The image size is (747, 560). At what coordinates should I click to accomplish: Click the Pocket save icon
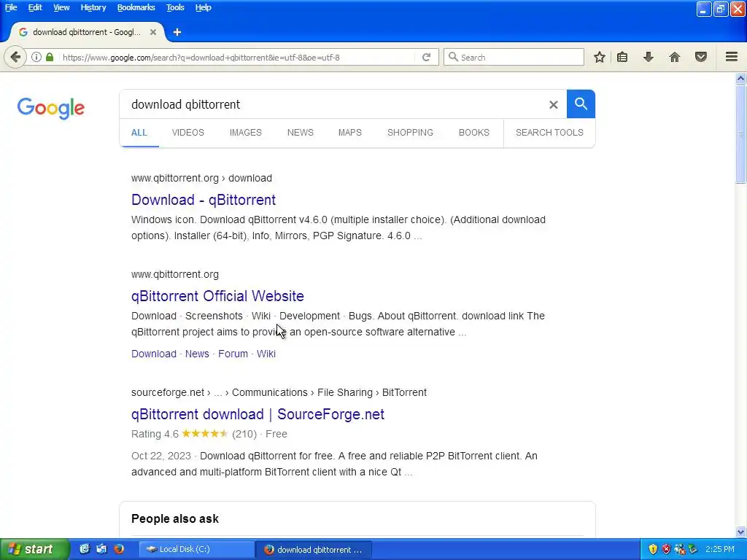click(701, 57)
